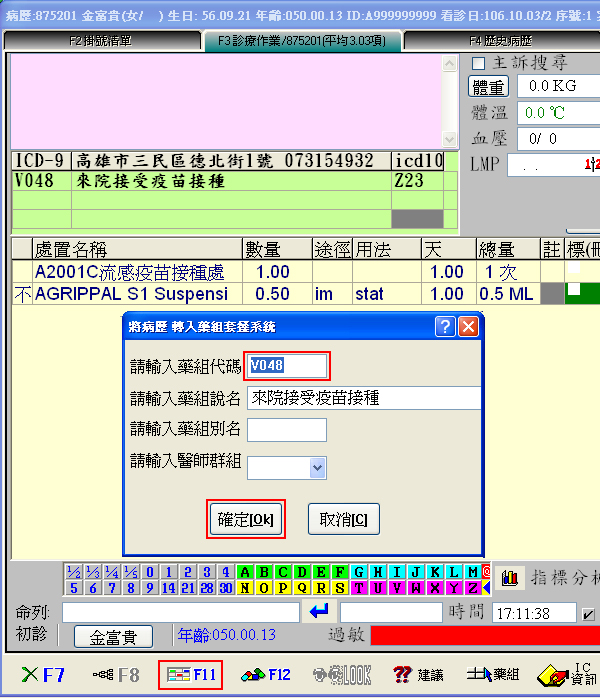Click the 取消[C] cancel button

343,520
